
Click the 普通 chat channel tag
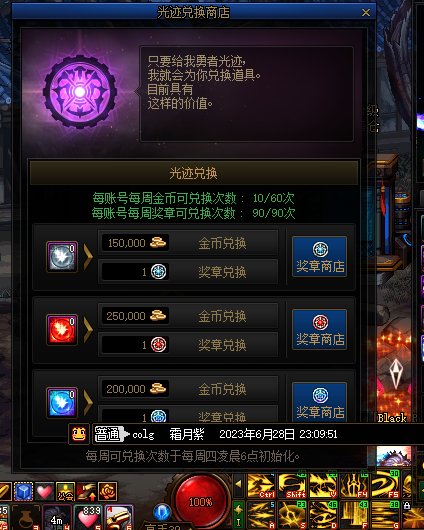(107, 434)
